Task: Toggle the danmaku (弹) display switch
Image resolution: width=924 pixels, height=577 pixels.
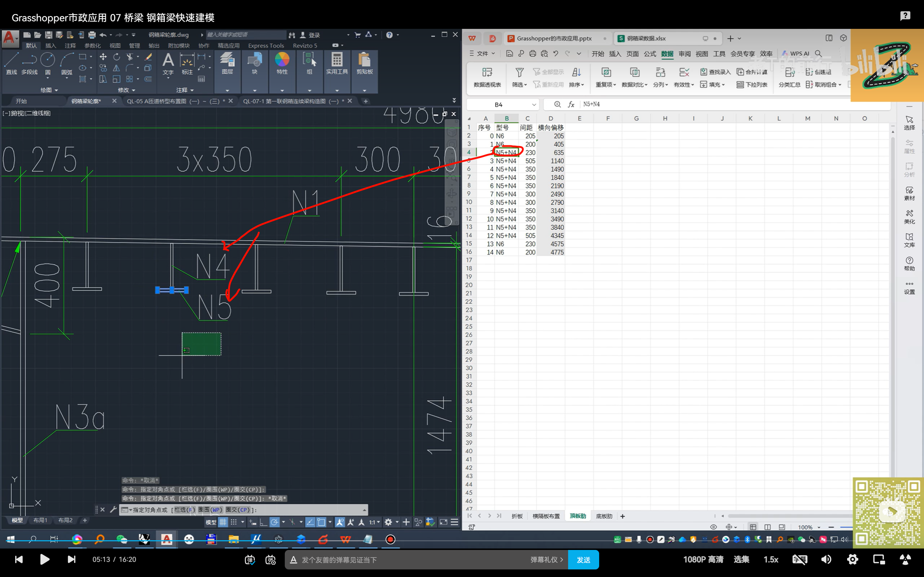Action: tap(250, 560)
